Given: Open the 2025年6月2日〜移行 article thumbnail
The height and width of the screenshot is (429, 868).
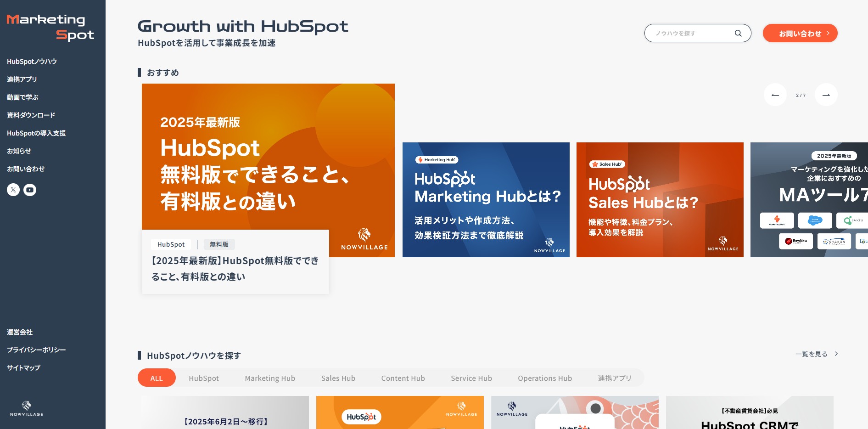Looking at the screenshot, I should point(225,412).
